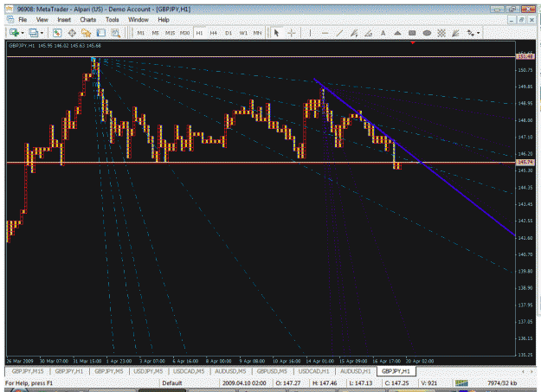The image size is (541, 392).
Task: Switch to the AUDUSD,H1 chart tab
Action: (x=355, y=371)
